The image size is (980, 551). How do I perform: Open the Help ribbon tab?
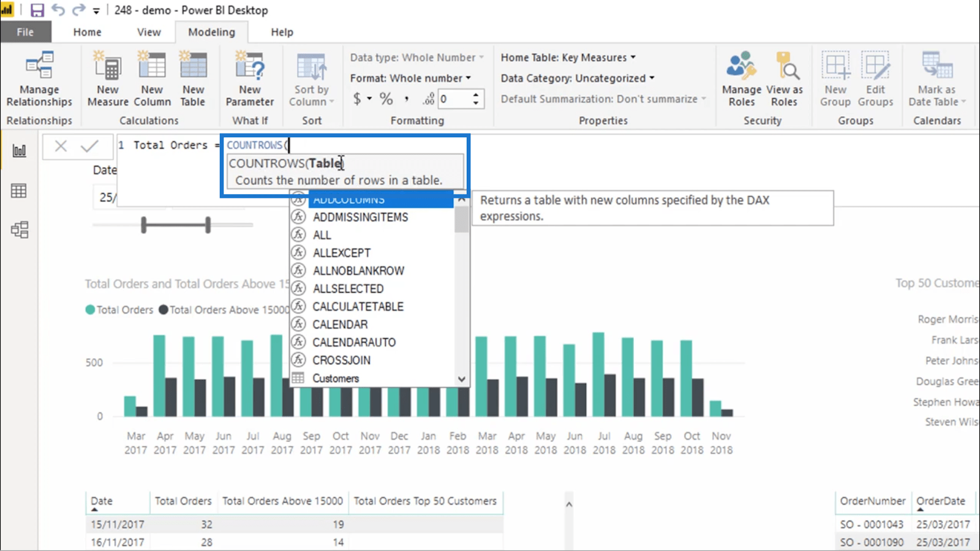[x=282, y=32]
